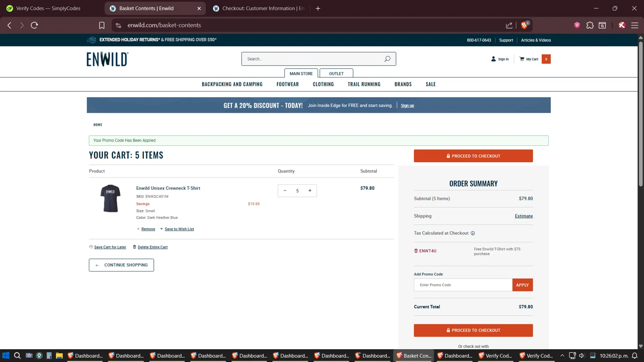Click the share page icon

[509, 25]
